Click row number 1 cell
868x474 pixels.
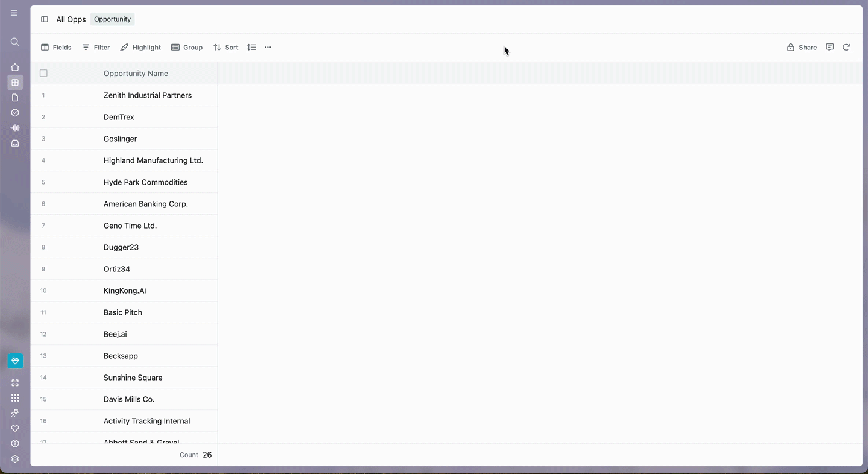pyautogui.click(x=43, y=95)
